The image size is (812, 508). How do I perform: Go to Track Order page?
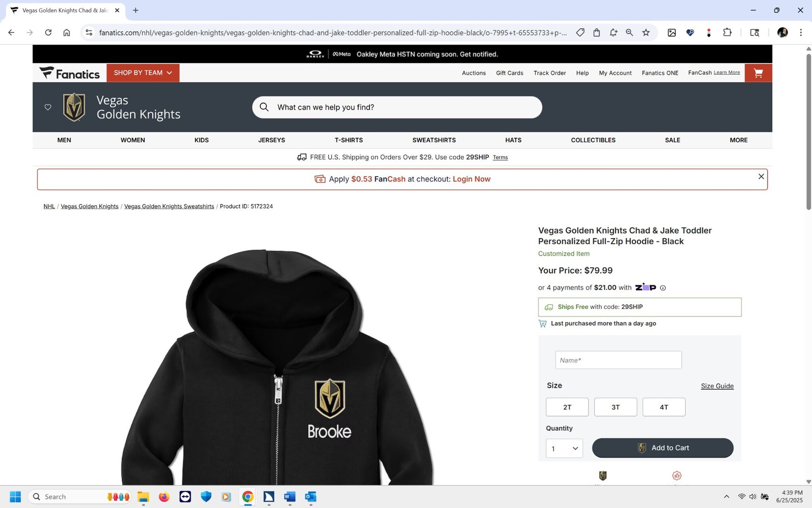click(550, 73)
